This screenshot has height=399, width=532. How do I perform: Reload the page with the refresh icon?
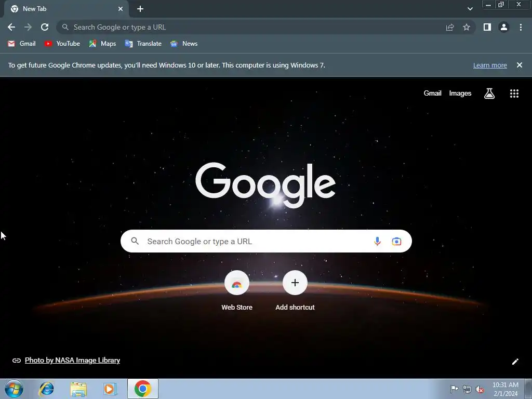[45, 27]
